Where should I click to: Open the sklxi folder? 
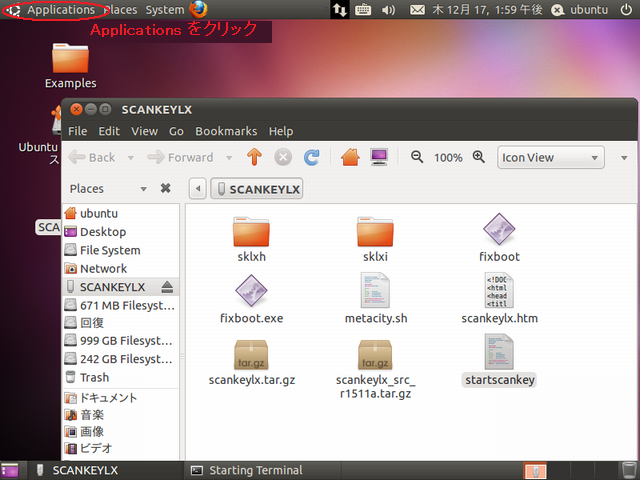point(375,239)
